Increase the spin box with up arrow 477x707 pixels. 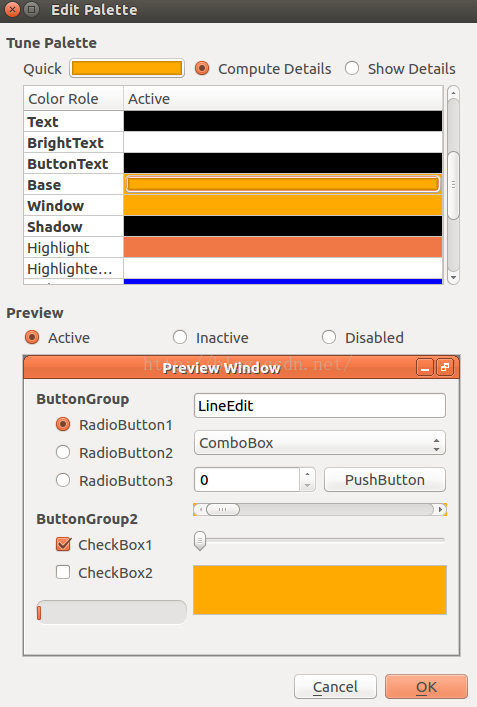(x=307, y=474)
